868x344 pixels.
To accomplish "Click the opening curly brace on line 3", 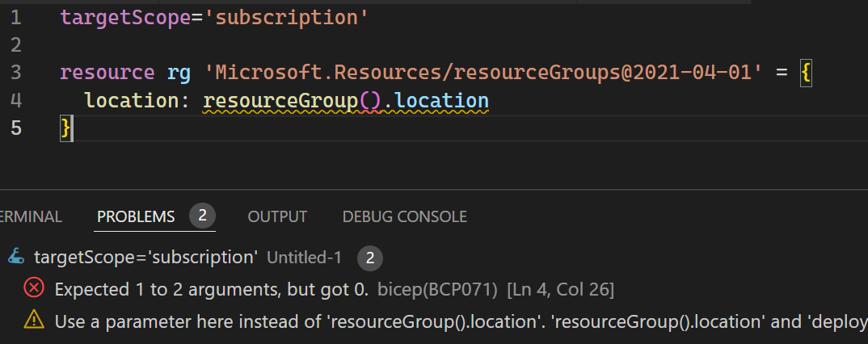I will pyautogui.click(x=806, y=73).
